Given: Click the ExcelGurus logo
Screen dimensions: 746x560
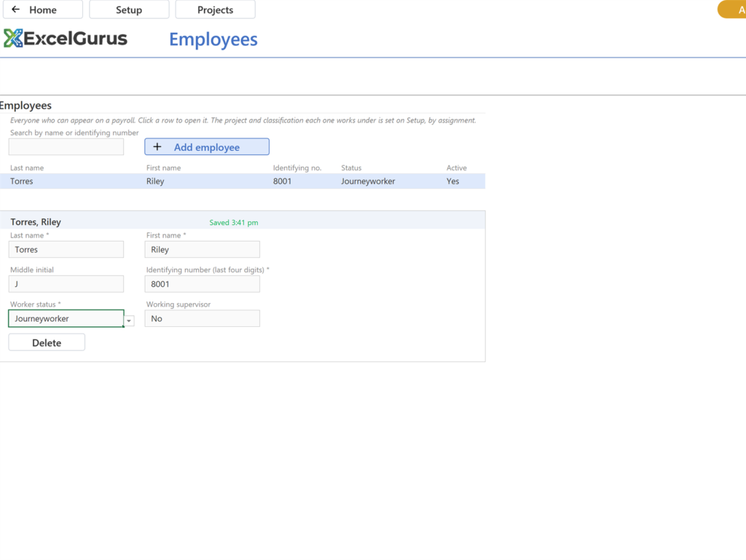Looking at the screenshot, I should pyautogui.click(x=66, y=39).
